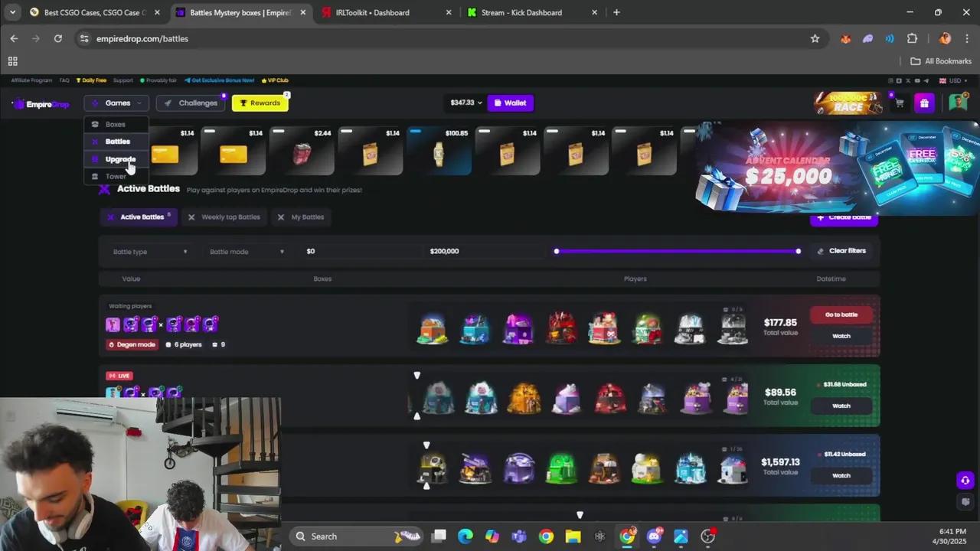Click the purple gift box icon

click(x=924, y=103)
